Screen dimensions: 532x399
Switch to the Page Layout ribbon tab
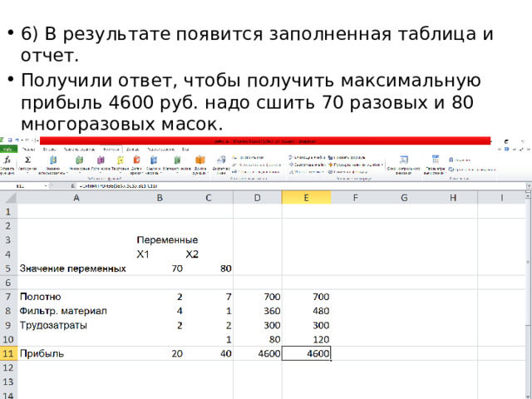pos(80,150)
